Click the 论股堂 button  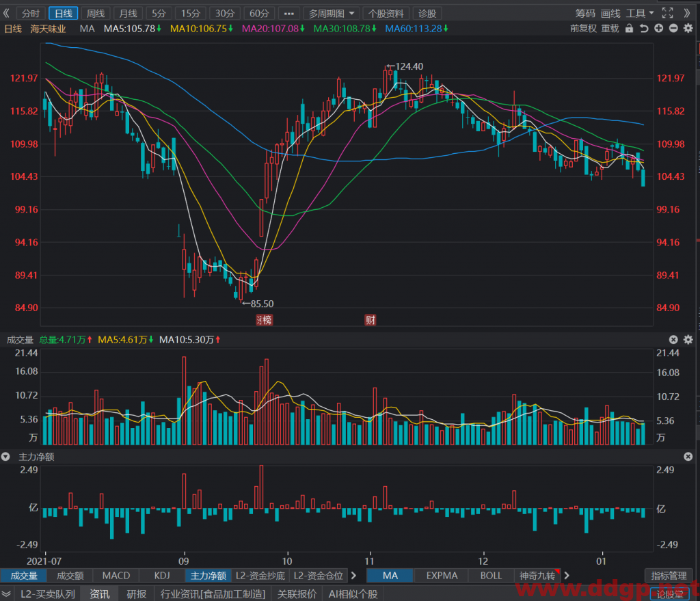(670, 594)
